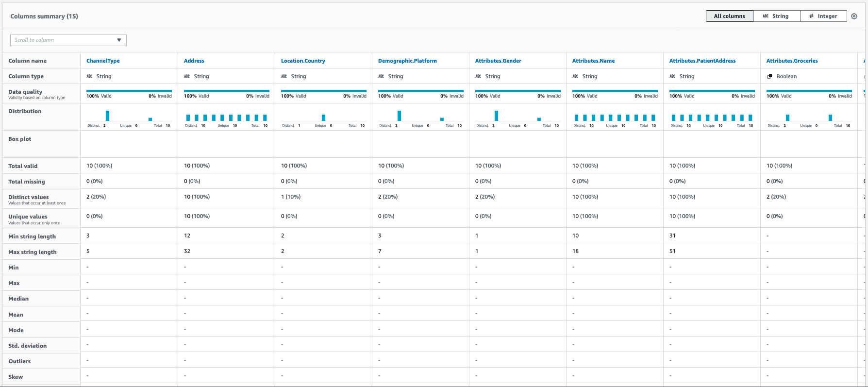Click the Outliers row label

(19, 361)
